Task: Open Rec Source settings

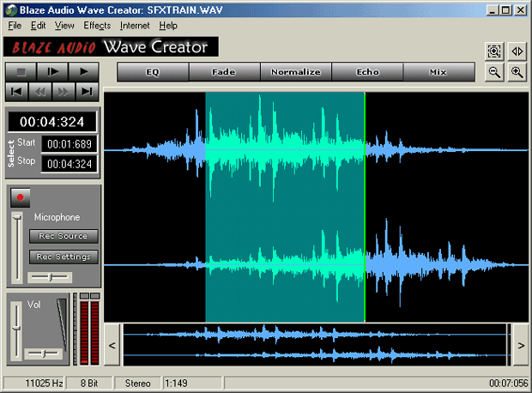Action: (63, 236)
